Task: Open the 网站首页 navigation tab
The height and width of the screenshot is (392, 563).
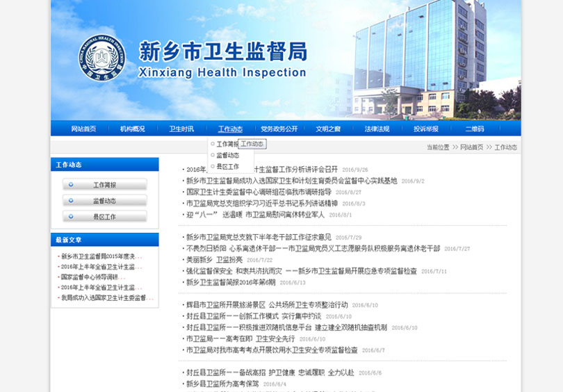Action: point(83,129)
